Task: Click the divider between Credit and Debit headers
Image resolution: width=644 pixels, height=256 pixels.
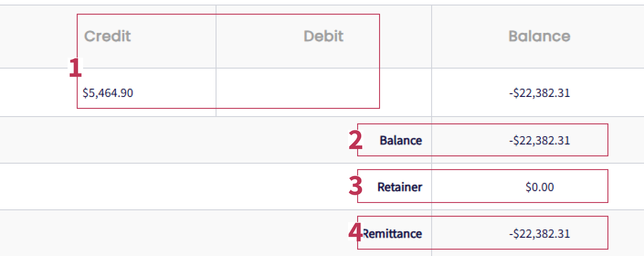Action: click(216, 37)
